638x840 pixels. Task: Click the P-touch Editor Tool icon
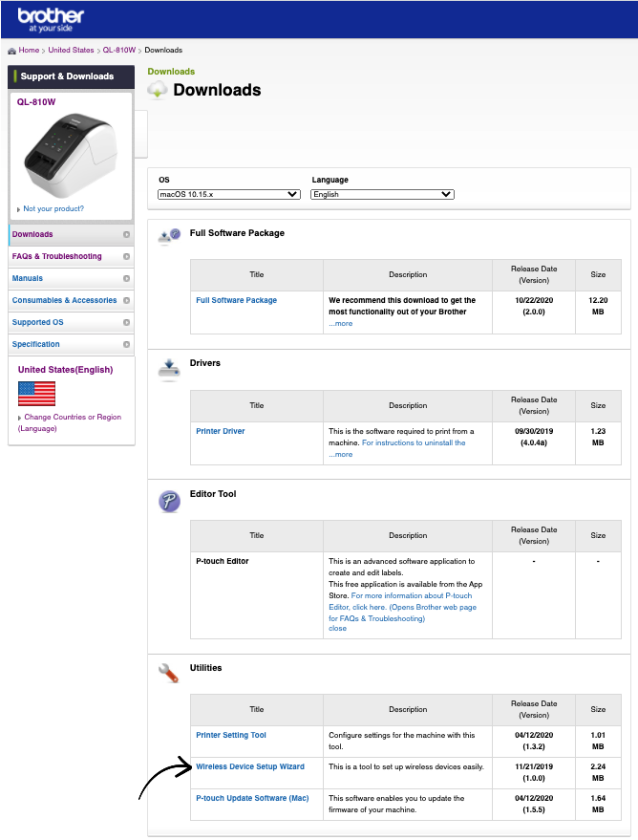[169, 501]
